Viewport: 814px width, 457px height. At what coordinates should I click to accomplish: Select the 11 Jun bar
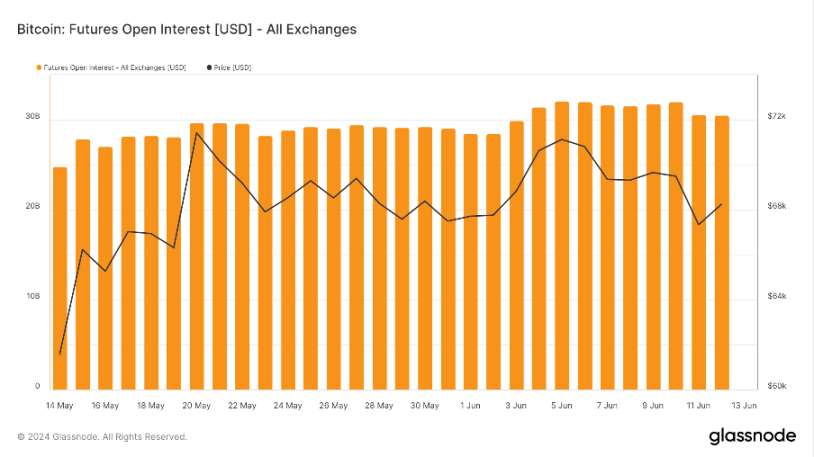(x=699, y=252)
